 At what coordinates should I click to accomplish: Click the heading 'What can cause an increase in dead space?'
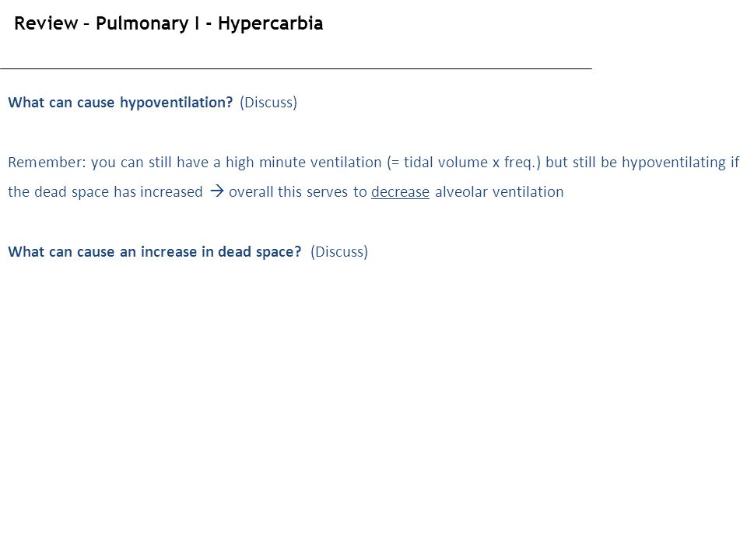155,251
